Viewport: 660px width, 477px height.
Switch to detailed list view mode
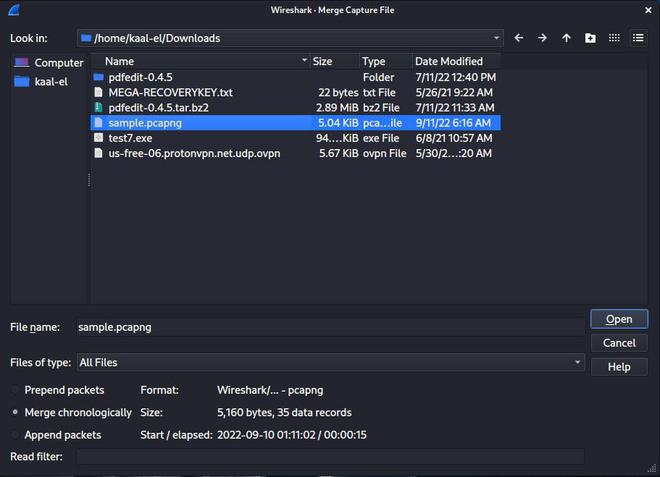638,38
